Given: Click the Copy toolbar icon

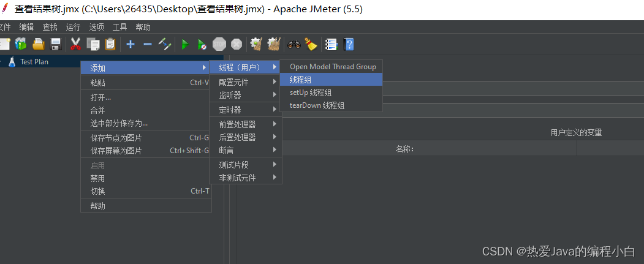Looking at the screenshot, I should (93, 44).
